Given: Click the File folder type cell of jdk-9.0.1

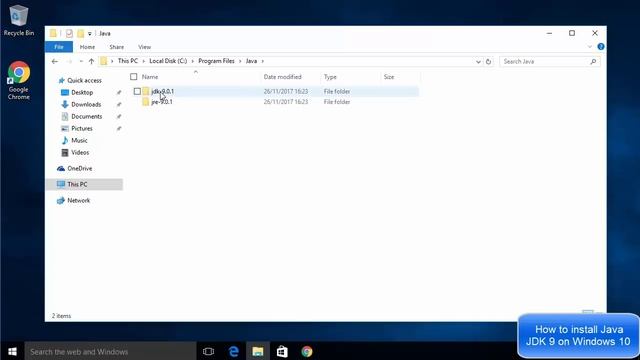Looking at the screenshot, I should (x=337, y=91).
